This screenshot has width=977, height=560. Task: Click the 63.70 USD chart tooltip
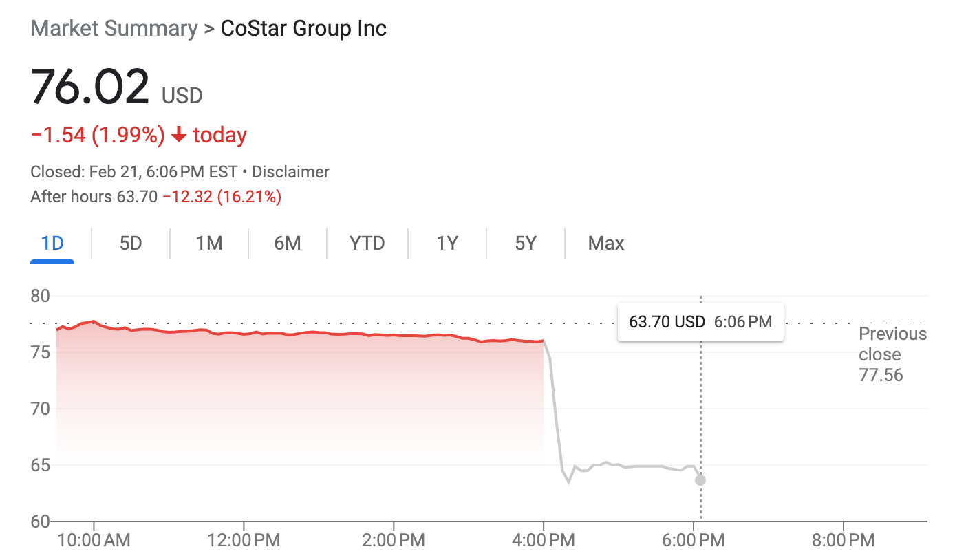click(700, 322)
